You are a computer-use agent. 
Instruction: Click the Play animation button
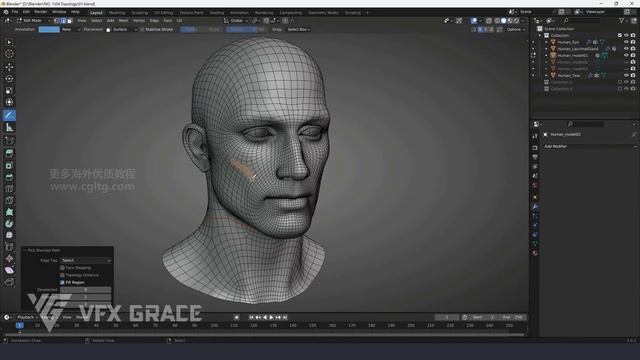tap(271, 317)
